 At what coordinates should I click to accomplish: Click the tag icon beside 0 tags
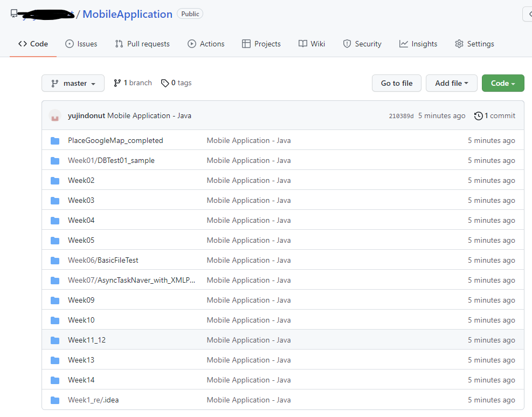pyautogui.click(x=165, y=83)
